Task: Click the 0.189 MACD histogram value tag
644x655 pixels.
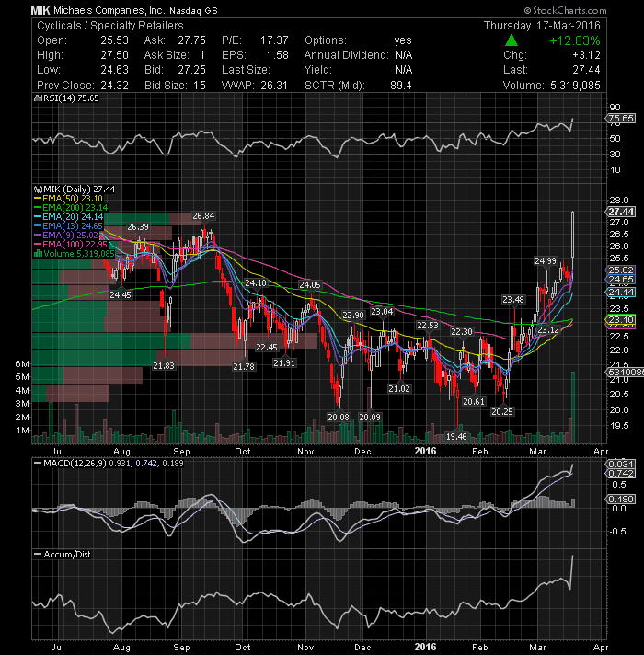Action: (621, 499)
